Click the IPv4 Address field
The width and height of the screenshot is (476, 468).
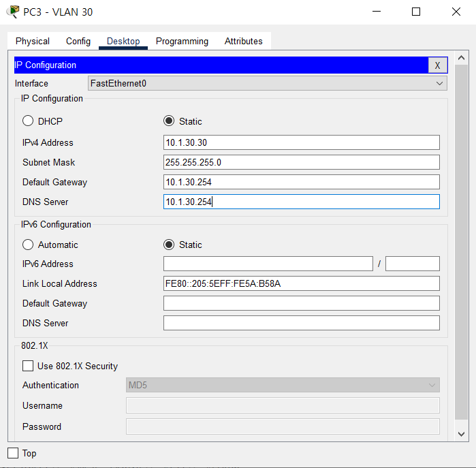point(302,142)
